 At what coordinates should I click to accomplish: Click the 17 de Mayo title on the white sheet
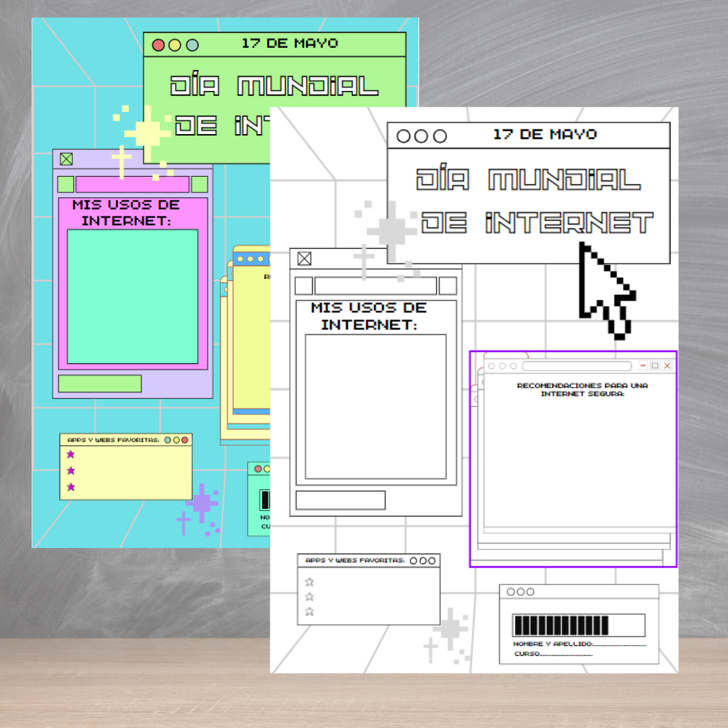pyautogui.click(x=545, y=134)
